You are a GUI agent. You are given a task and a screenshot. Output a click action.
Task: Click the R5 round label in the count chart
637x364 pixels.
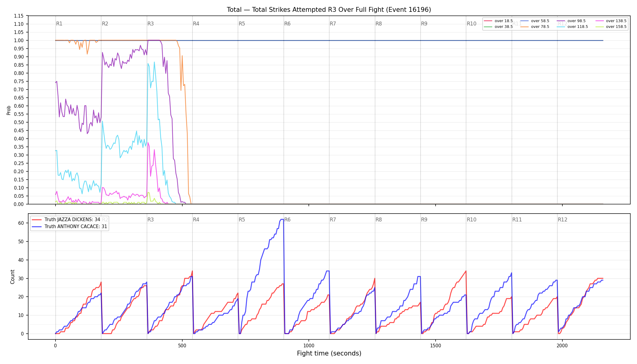point(242,220)
